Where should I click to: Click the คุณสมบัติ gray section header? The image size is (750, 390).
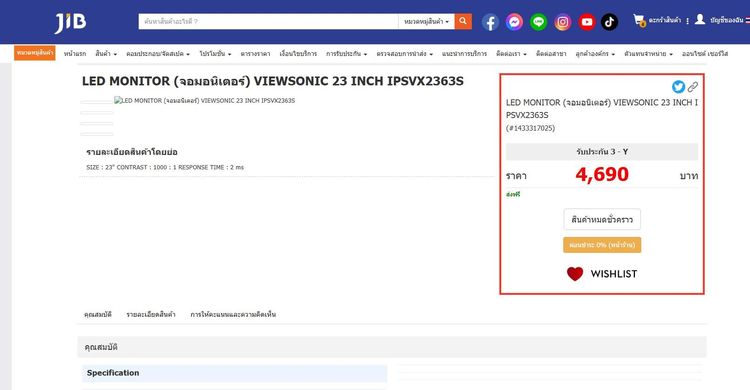tap(392, 347)
